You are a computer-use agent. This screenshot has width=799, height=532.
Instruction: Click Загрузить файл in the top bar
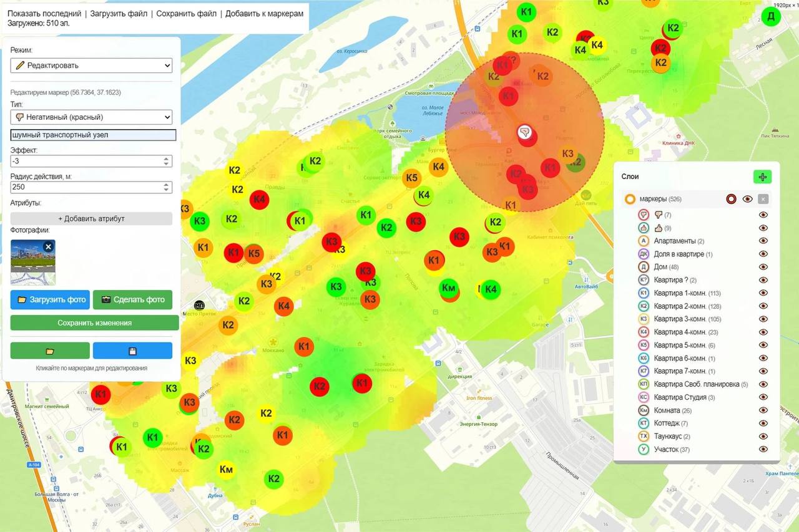pyautogui.click(x=119, y=13)
